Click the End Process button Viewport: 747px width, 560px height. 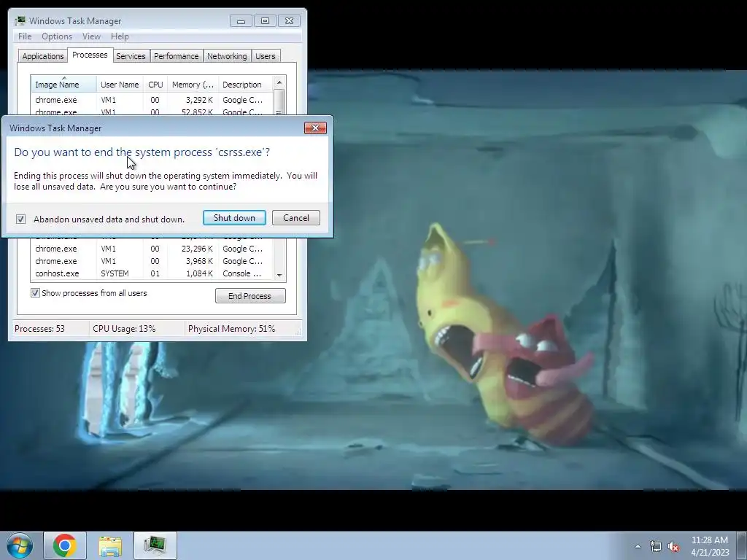[250, 296]
